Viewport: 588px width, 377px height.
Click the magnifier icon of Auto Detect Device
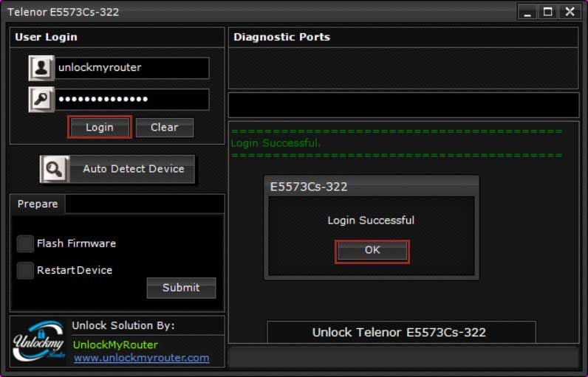[x=55, y=169]
